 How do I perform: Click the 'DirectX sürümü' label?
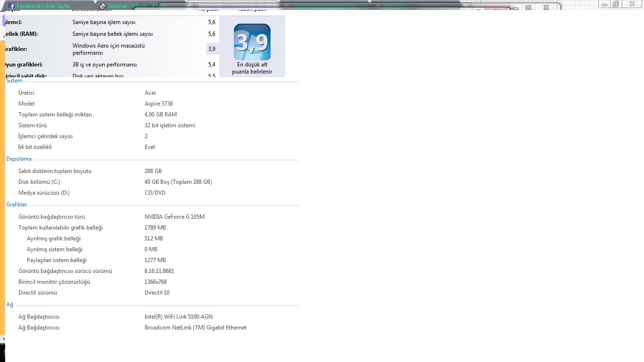pos(38,293)
